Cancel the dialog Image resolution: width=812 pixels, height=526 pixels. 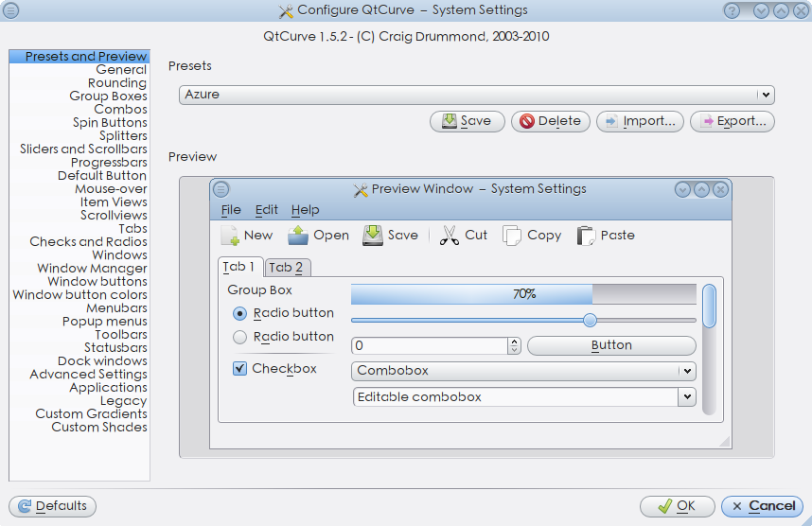tap(762, 506)
